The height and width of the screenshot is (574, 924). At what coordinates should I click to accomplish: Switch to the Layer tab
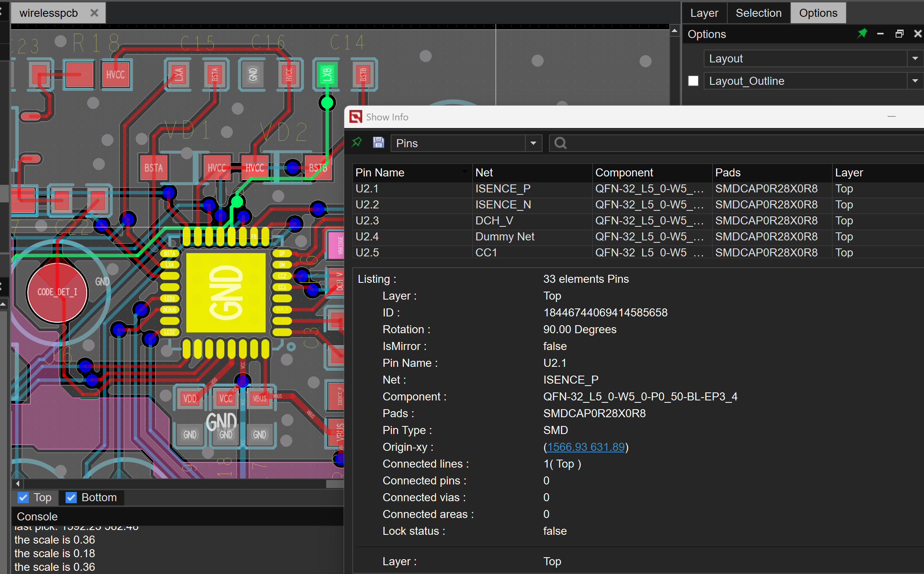click(x=704, y=13)
